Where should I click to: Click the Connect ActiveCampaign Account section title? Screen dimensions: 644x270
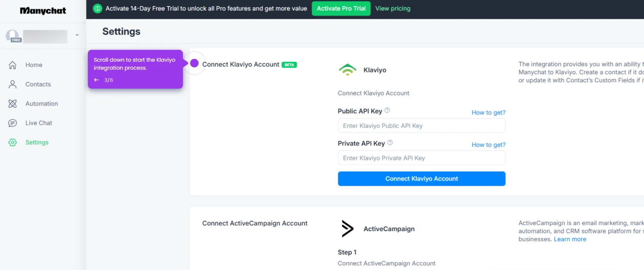pyautogui.click(x=255, y=224)
